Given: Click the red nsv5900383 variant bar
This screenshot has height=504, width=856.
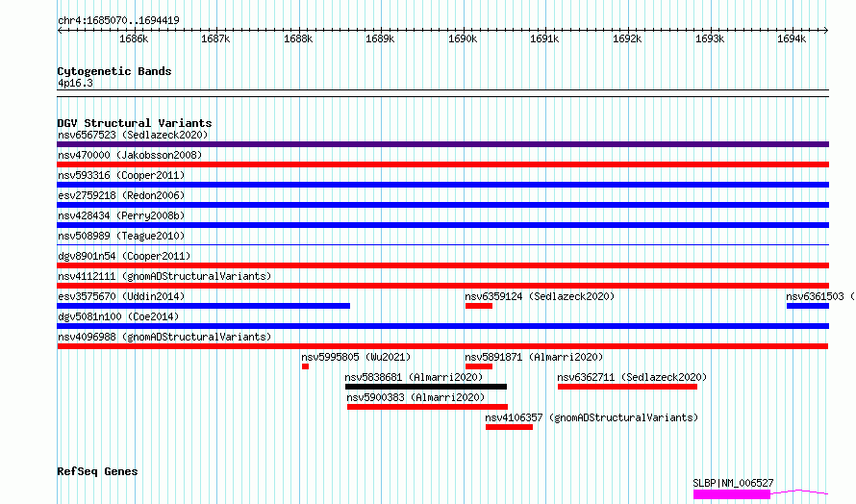Looking at the screenshot, I should pos(427,407).
